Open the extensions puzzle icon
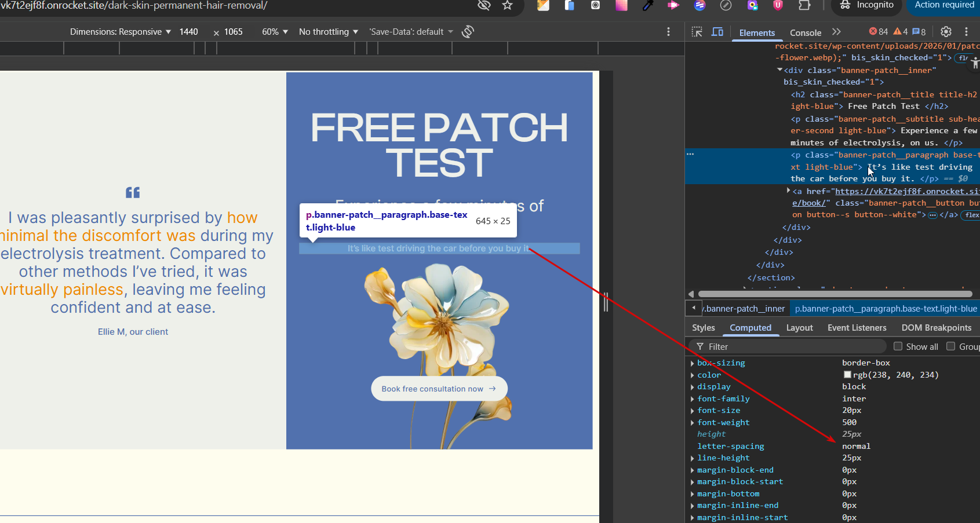The image size is (980, 523). [x=804, y=5]
